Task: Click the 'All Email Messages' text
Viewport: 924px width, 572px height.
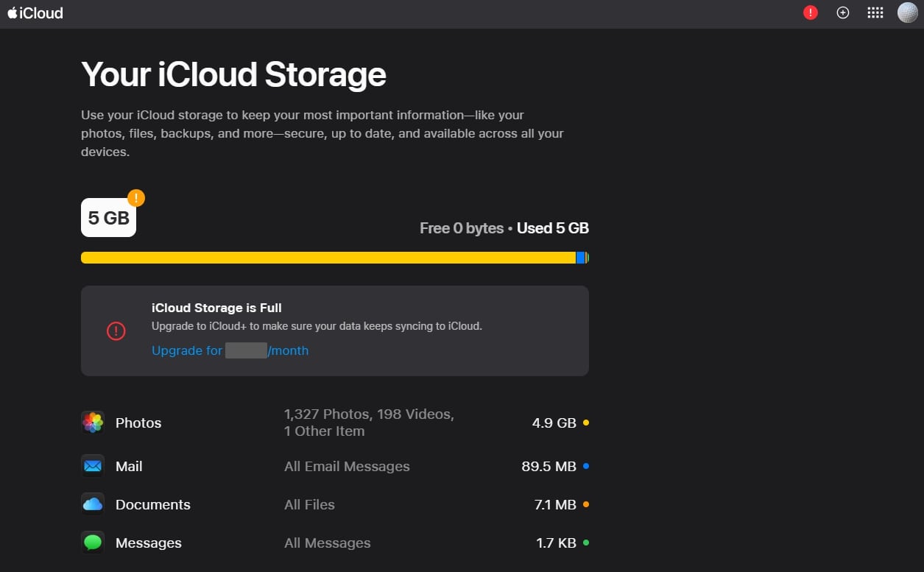Action: point(347,466)
